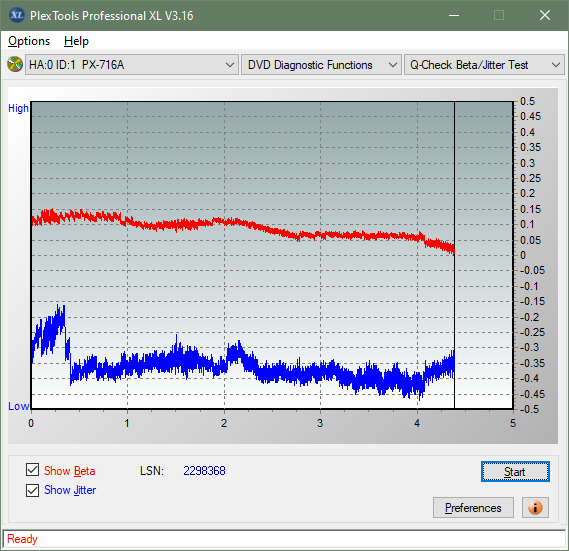Open the Help menu

pos(76,41)
